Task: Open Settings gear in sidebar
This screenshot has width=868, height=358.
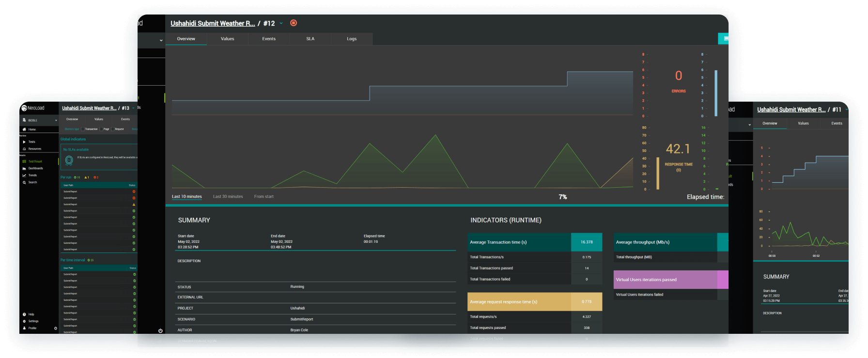Action: coord(24,321)
